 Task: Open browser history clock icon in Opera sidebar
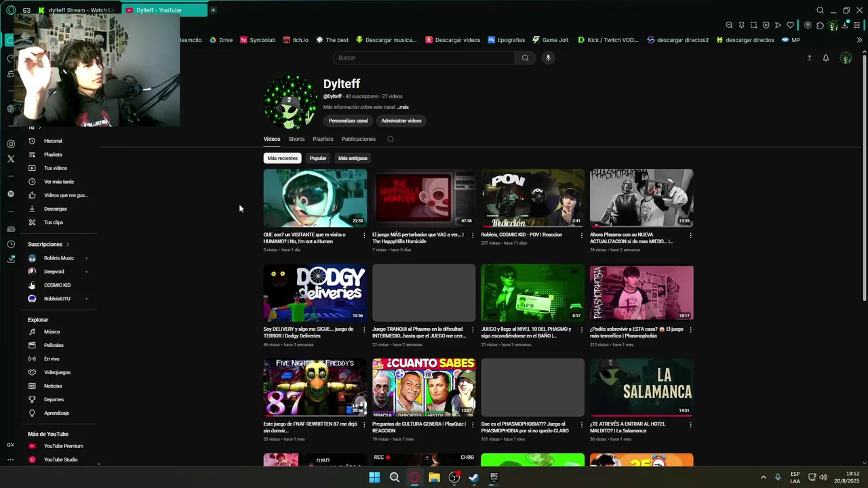[x=11, y=244]
